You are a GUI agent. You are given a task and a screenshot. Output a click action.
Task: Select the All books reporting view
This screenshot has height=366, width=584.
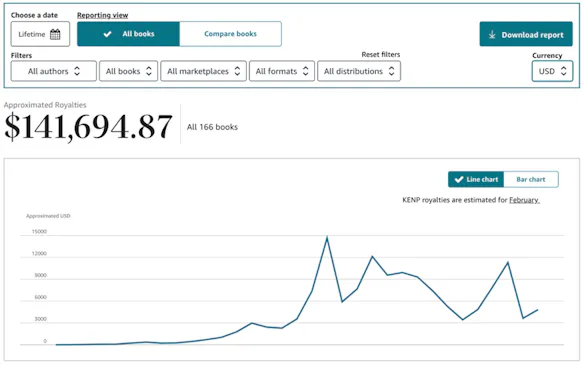coord(128,34)
